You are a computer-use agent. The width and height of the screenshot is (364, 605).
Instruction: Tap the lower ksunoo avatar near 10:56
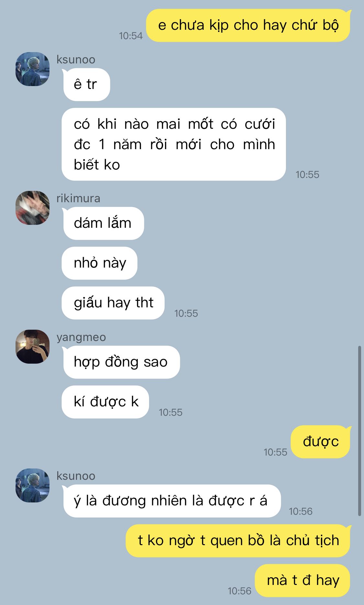(32, 485)
